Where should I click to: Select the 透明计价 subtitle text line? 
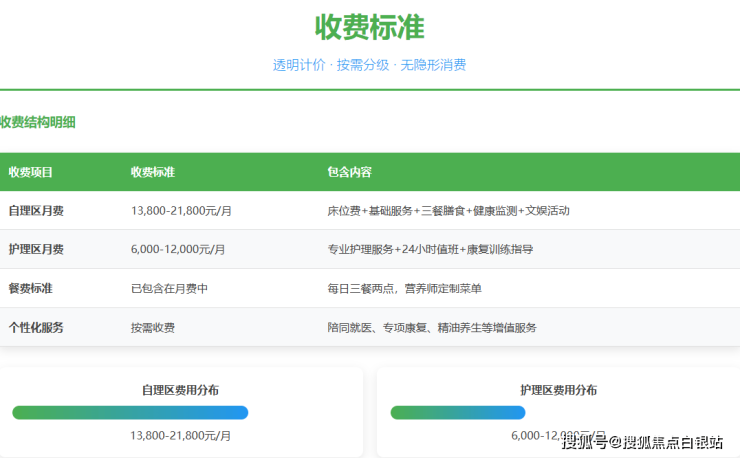[369, 65]
